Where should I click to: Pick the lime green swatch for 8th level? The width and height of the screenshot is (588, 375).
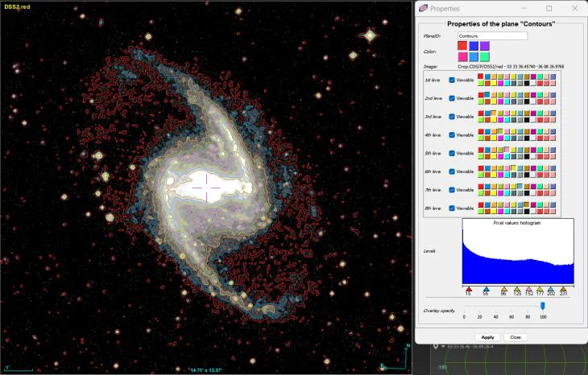pos(481,212)
